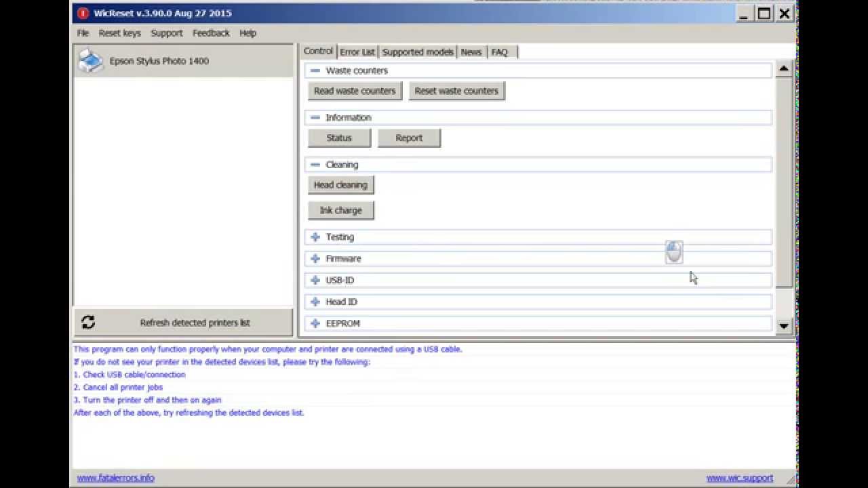Click the WicReset red app icon in title bar

[83, 13]
